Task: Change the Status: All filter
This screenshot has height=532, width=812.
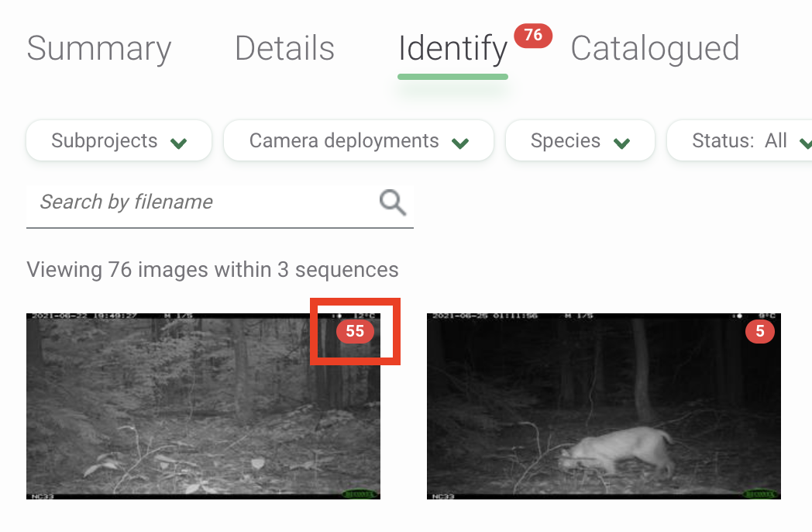Action: pyautogui.click(x=752, y=141)
